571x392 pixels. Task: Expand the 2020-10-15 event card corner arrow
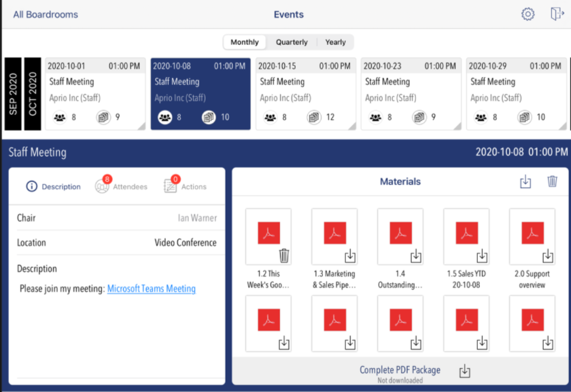(x=351, y=125)
